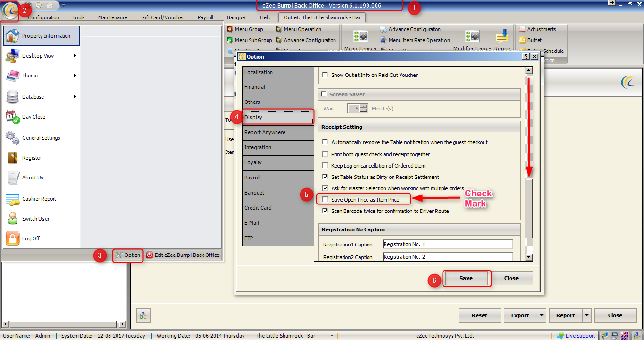
Task: Click the Register book icon
Action: pos(12,158)
